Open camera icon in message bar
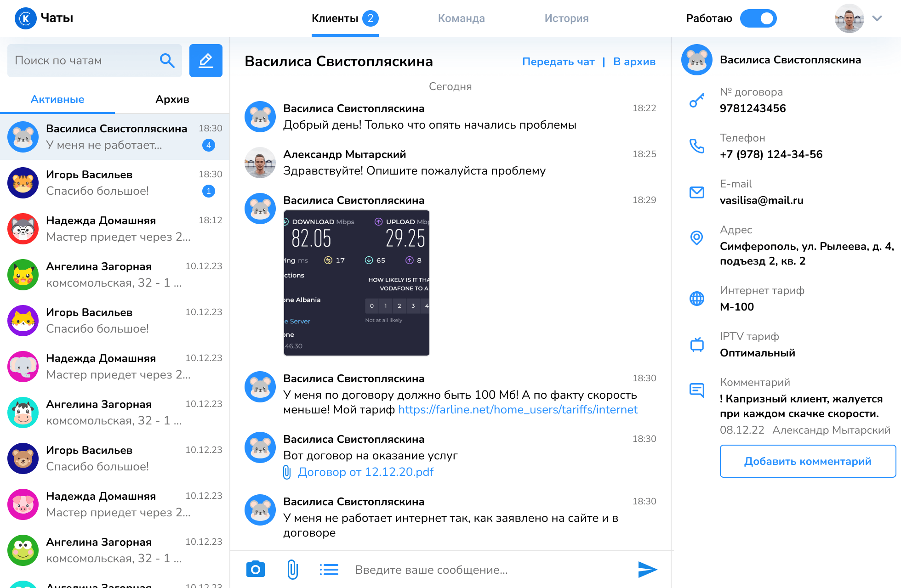The width and height of the screenshot is (901, 588). (256, 569)
